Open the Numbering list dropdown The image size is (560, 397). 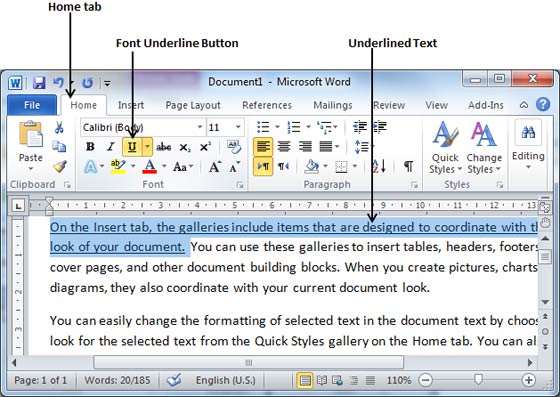[308, 127]
